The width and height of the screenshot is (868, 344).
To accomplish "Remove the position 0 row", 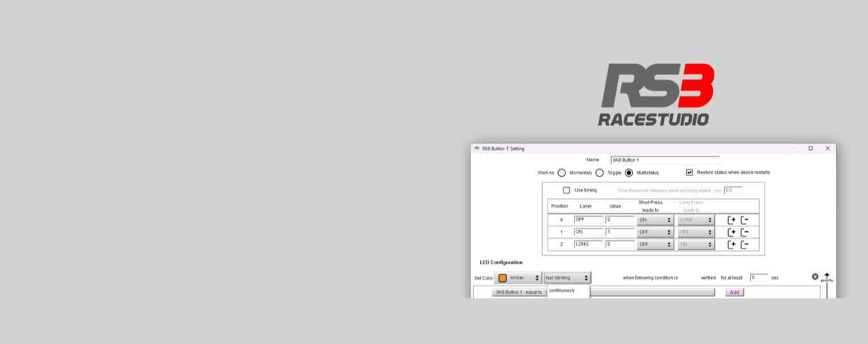I will [745, 220].
